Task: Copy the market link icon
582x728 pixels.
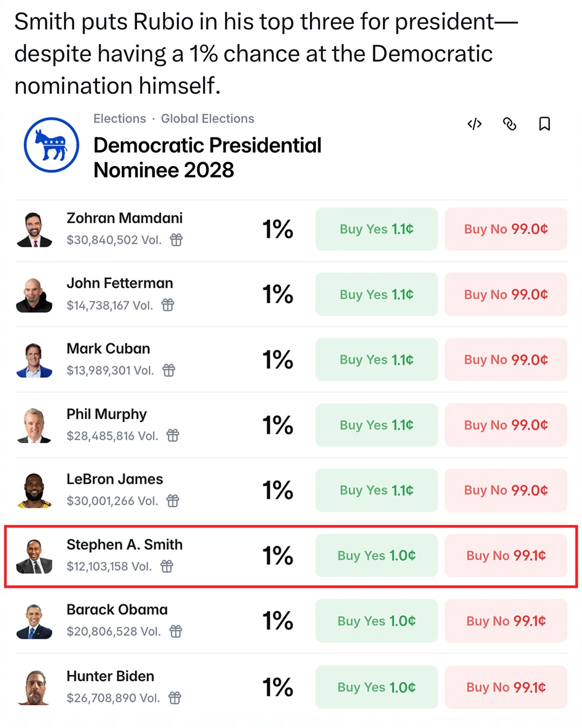Action: [509, 125]
